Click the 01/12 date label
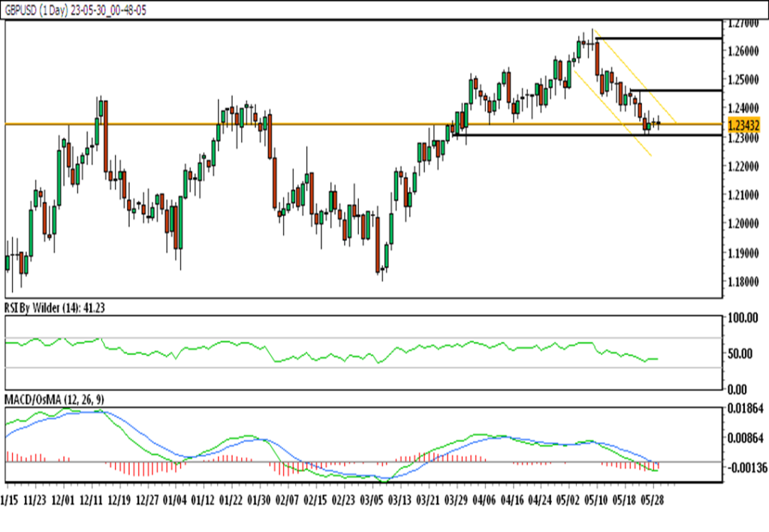 [203, 500]
